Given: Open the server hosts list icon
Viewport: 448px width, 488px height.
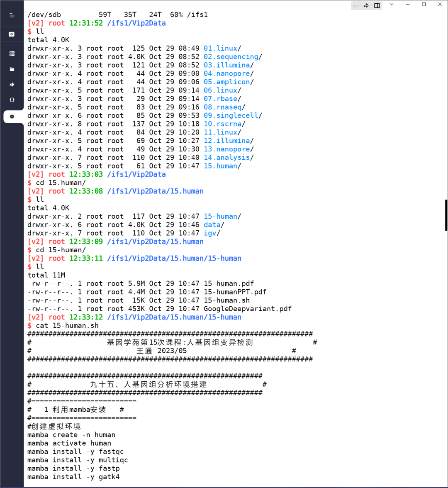Looking at the screenshot, I should point(12,54).
